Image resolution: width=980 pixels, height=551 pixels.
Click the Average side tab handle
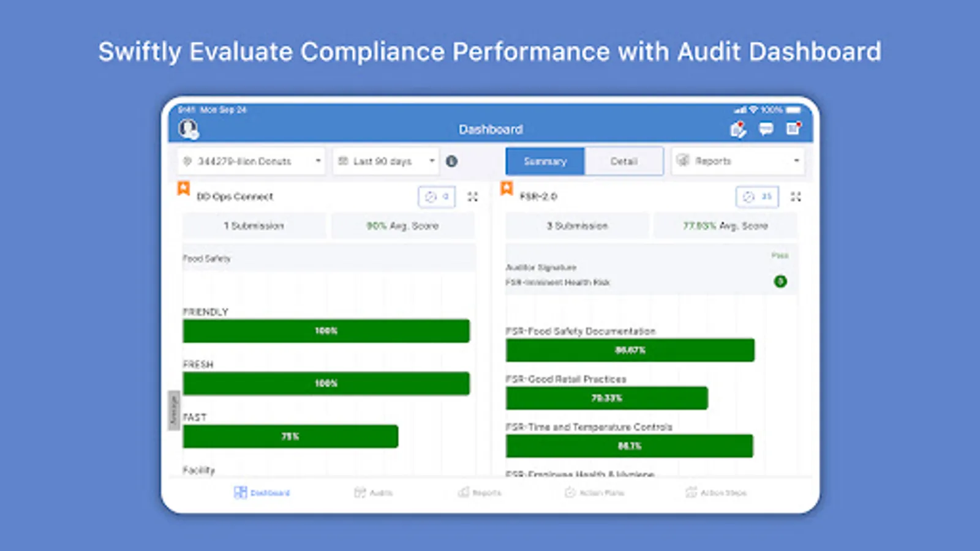click(174, 410)
